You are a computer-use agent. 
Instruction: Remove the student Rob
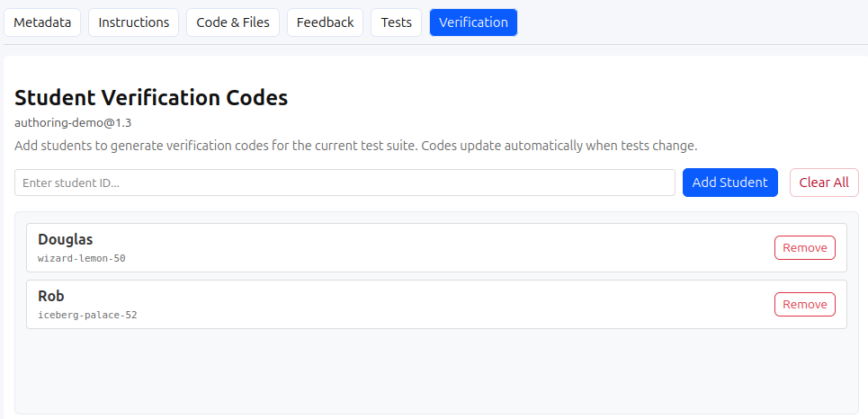click(x=805, y=305)
